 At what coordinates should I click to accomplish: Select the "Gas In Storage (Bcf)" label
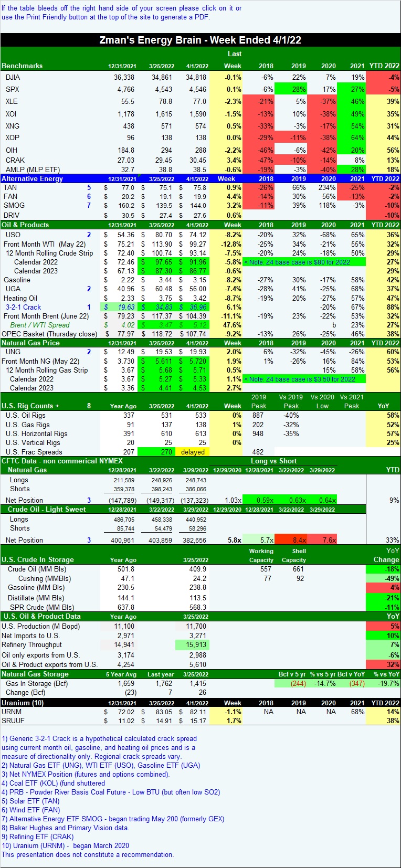pos(36,683)
